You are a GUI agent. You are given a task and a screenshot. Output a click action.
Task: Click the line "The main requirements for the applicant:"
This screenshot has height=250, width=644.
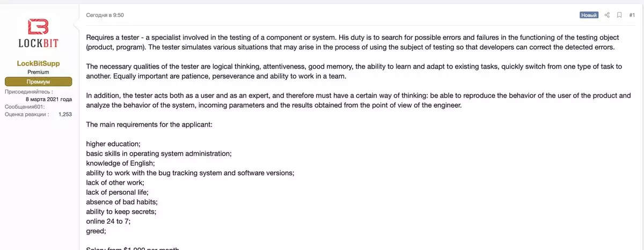tap(149, 124)
